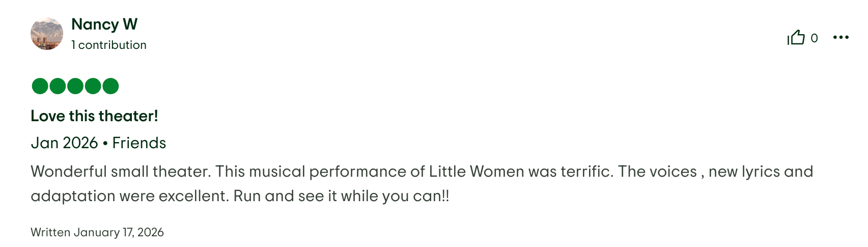Image resolution: width=868 pixels, height=247 pixels.
Task: Click the word "terrific" in the review
Action: [585, 172]
